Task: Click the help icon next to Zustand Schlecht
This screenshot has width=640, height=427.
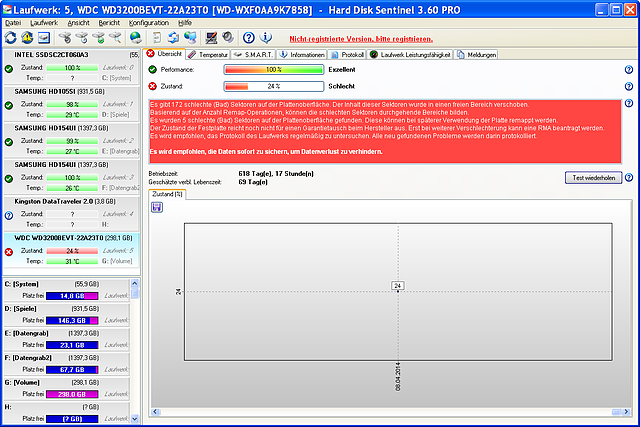Action: 629,87
